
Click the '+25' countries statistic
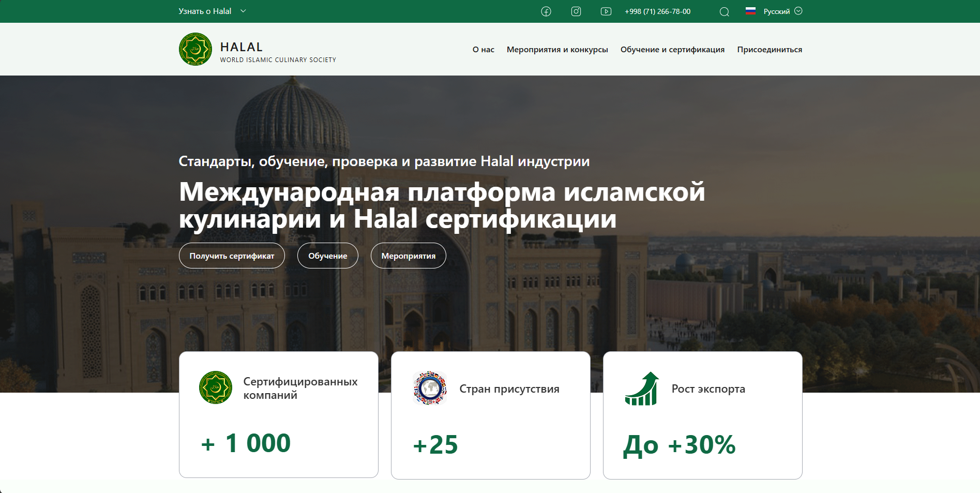click(x=435, y=445)
